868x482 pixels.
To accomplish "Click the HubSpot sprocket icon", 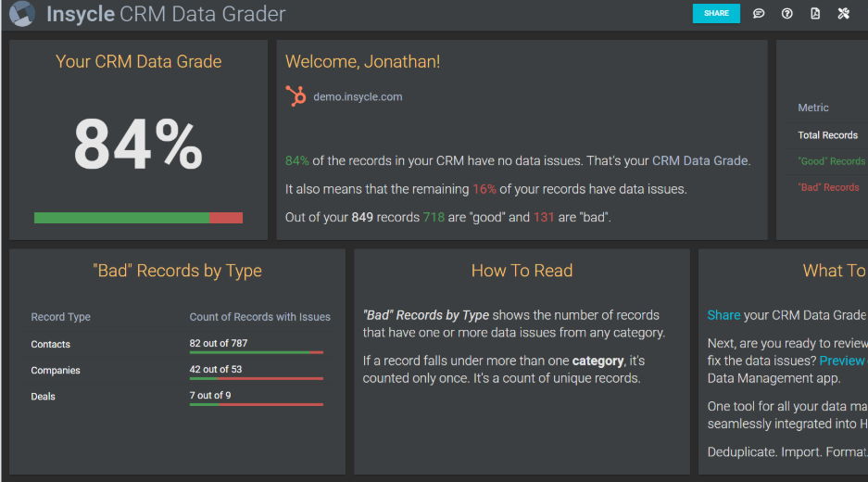I will pos(296,96).
